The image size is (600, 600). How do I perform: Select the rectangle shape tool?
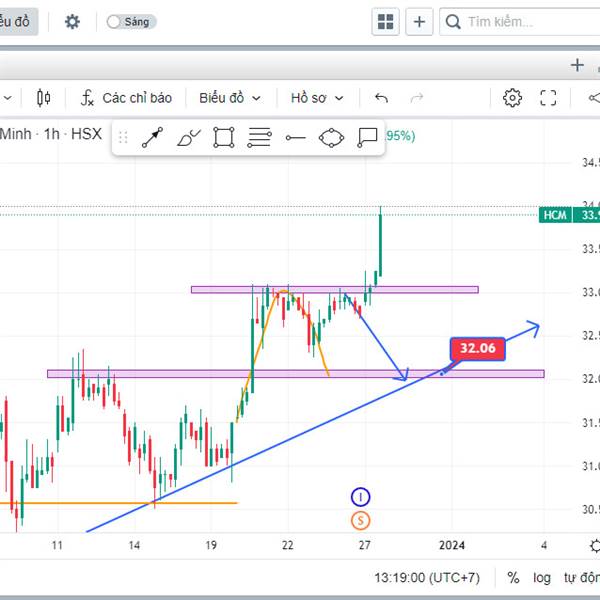[224, 137]
